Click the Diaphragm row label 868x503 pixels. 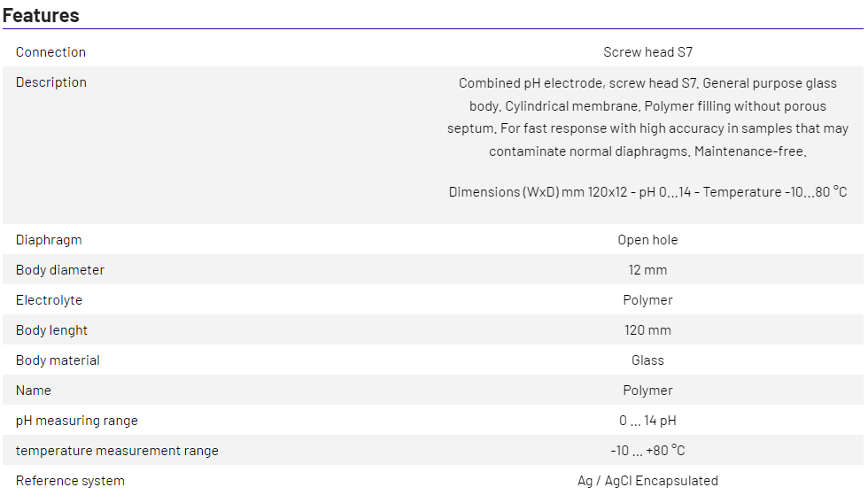pos(49,240)
